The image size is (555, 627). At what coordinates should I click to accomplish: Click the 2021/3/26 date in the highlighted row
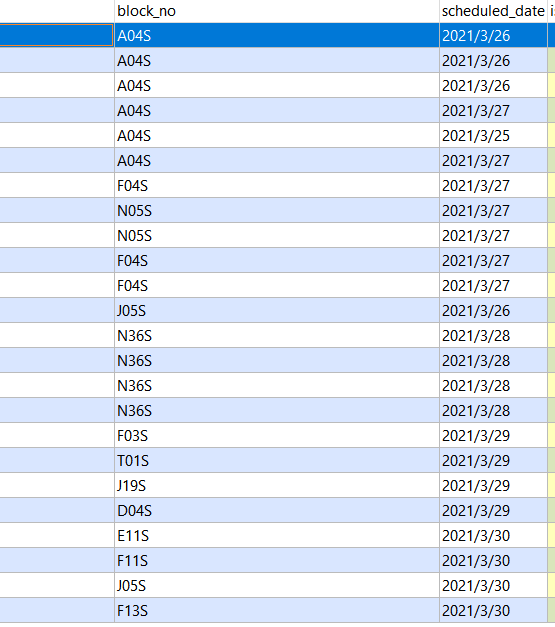tap(493, 36)
